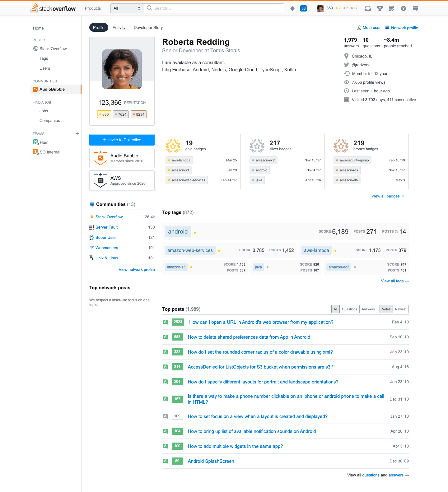Image resolution: width=448 pixels, height=492 pixels.
Task: Click the @redzone Twitter handle
Action: [x=361, y=65]
